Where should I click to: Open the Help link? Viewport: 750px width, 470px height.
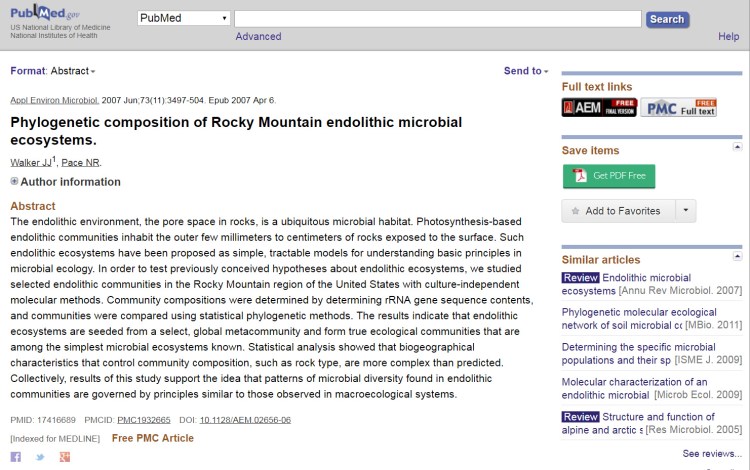[x=728, y=37]
